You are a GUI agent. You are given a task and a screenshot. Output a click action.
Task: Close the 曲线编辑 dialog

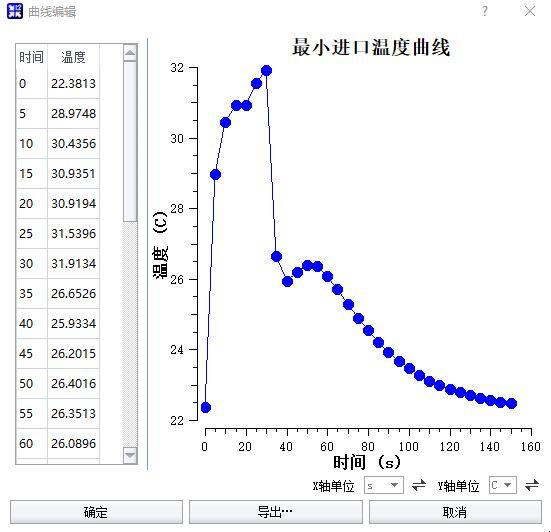pos(530,11)
